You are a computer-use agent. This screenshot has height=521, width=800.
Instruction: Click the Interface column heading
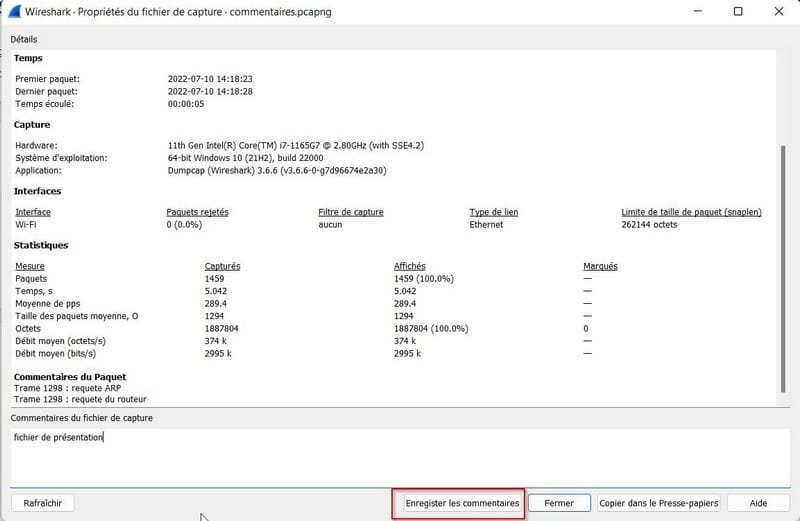[x=33, y=212]
